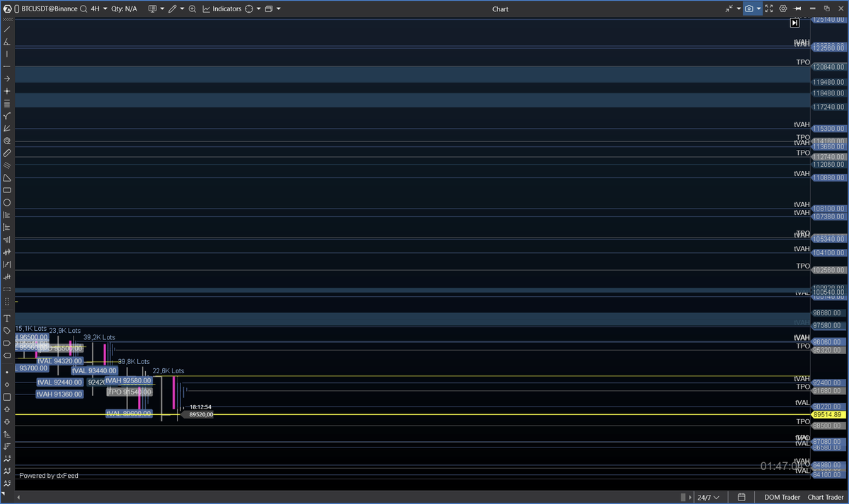This screenshot has height=504, width=849.
Task: Expand the crosshair mode dropdown arrow
Action: tap(259, 9)
